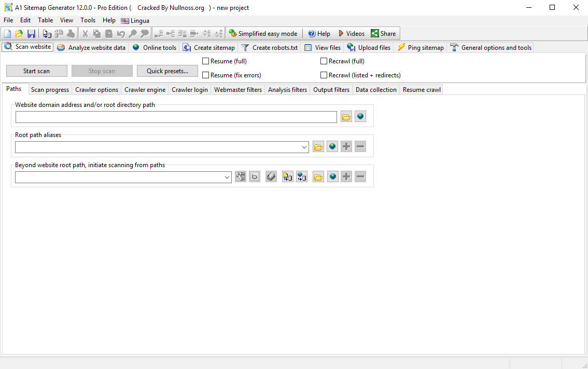Click the Root path aliases text field
The image size is (588, 369).
point(158,147)
